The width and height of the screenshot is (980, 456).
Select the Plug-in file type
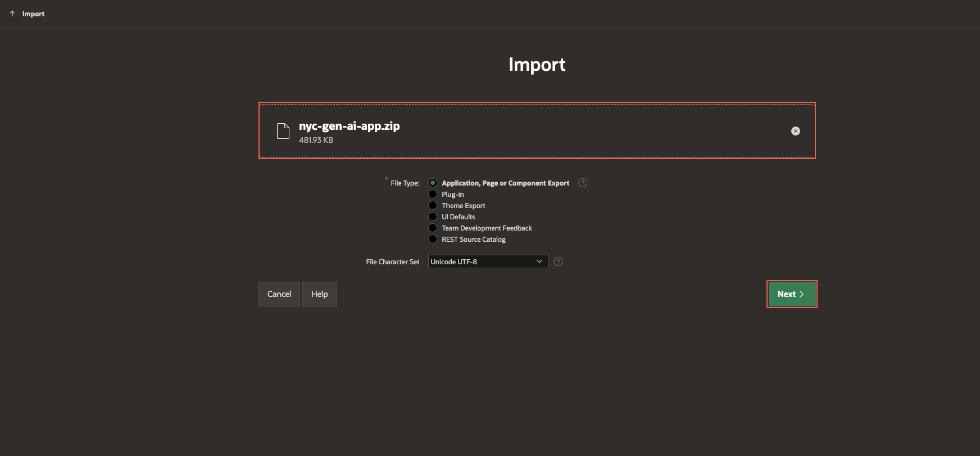point(433,194)
